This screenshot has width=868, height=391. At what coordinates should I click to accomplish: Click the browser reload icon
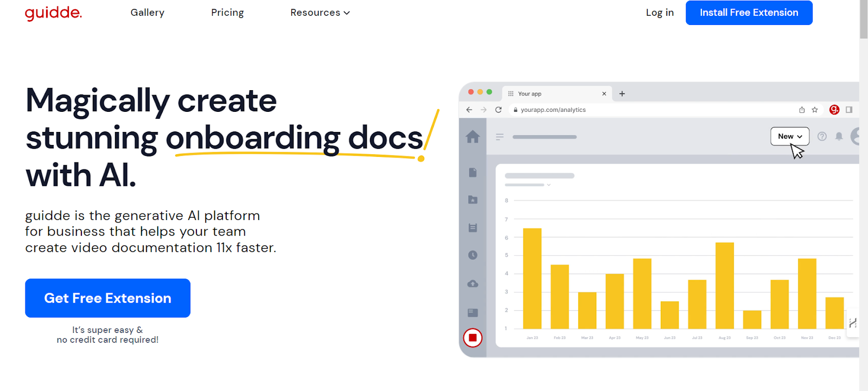click(499, 110)
